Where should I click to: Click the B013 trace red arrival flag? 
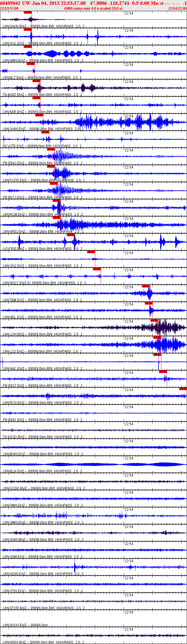[54, 183]
